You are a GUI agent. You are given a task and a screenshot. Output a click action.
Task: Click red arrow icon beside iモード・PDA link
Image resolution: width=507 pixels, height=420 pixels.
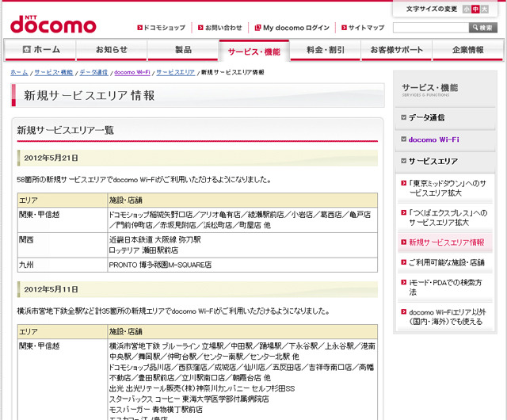point(403,282)
